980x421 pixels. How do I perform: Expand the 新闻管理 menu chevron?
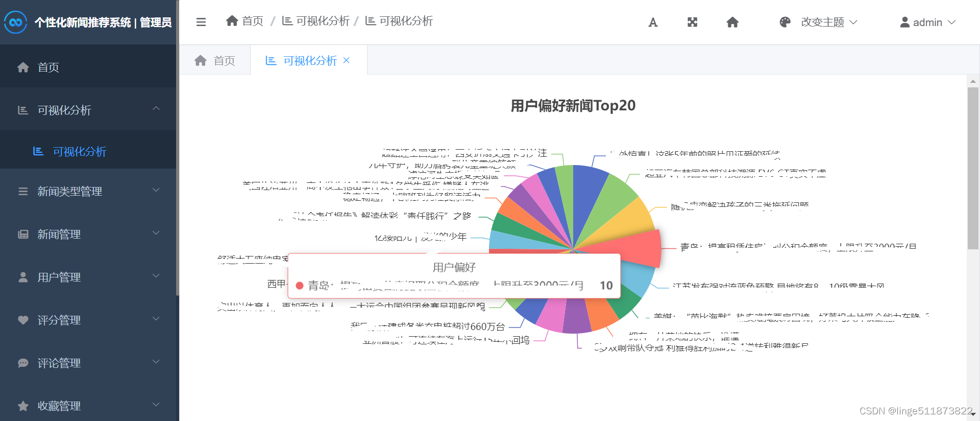[x=157, y=232]
